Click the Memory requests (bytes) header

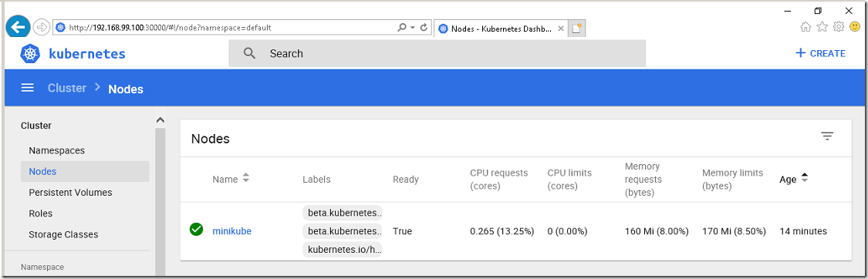click(x=643, y=180)
